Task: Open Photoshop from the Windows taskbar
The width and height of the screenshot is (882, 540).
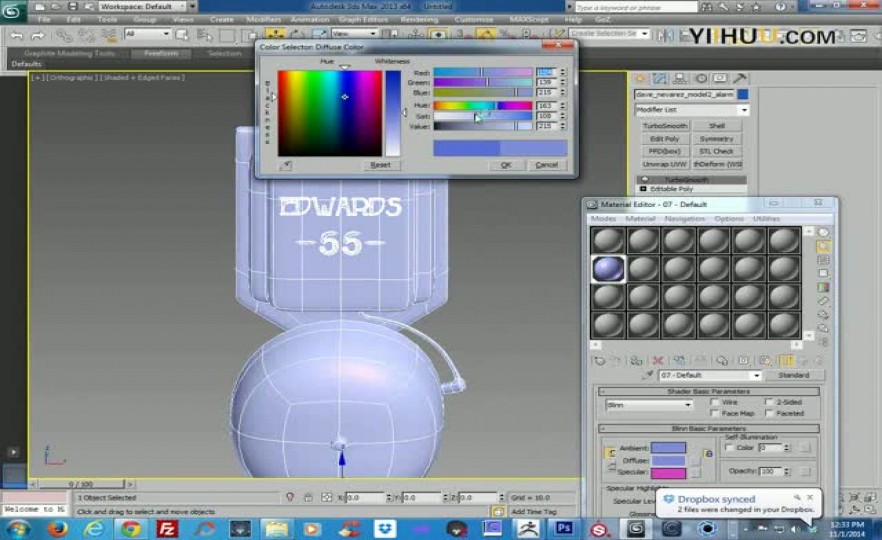Action: point(564,528)
